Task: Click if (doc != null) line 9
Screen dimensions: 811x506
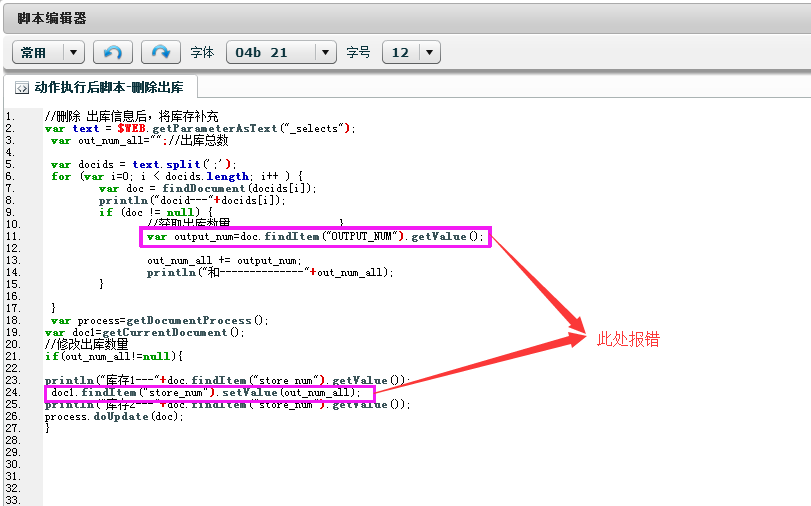Action: [156, 212]
